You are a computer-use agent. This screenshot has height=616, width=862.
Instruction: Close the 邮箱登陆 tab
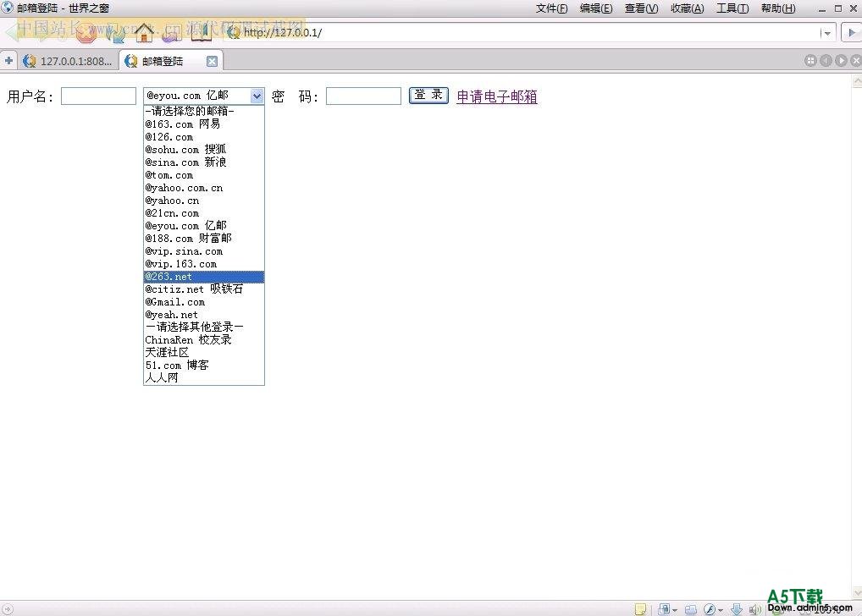point(212,62)
